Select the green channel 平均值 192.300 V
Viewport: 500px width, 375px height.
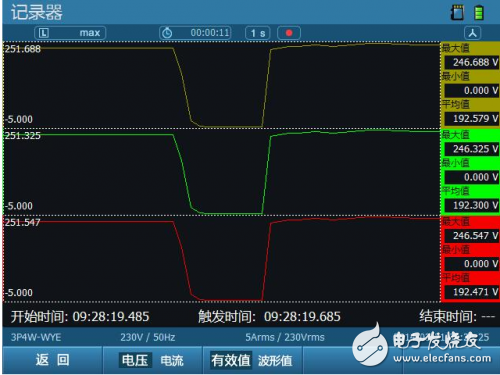coord(471,205)
